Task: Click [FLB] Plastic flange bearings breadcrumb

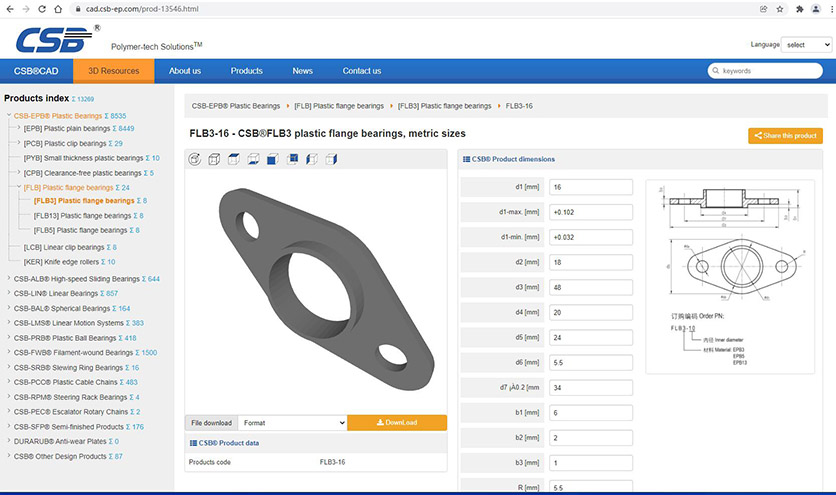Action: coord(339,106)
